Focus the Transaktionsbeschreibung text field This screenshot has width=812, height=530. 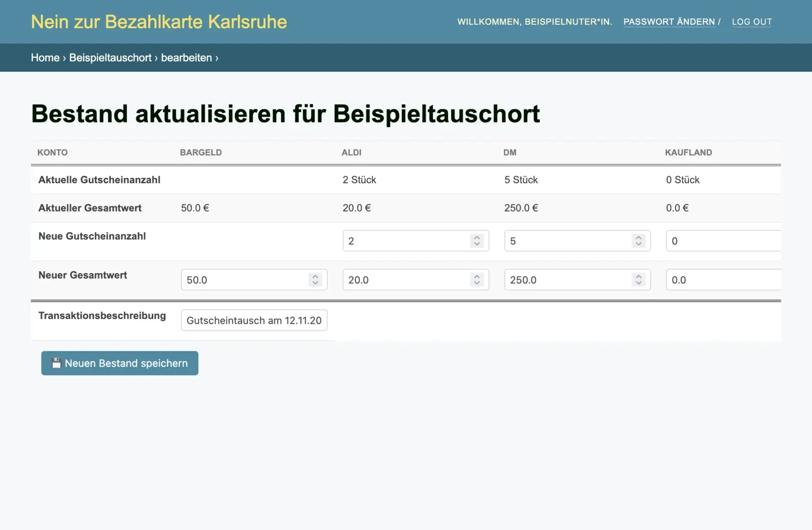coord(254,320)
